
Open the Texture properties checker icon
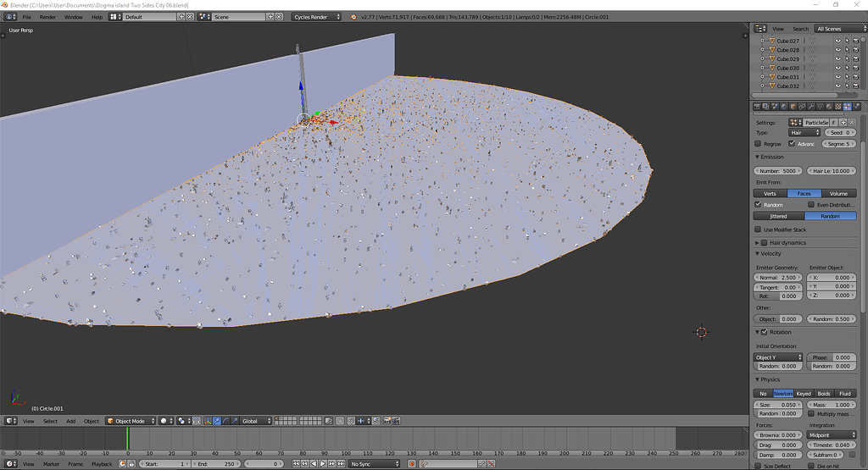point(838,107)
